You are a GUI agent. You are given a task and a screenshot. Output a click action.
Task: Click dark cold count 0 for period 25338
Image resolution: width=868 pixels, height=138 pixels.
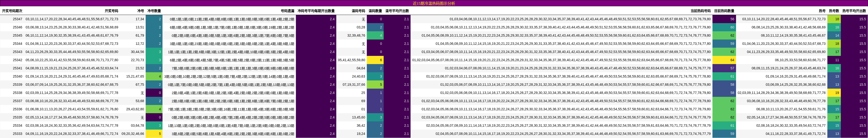154,93
